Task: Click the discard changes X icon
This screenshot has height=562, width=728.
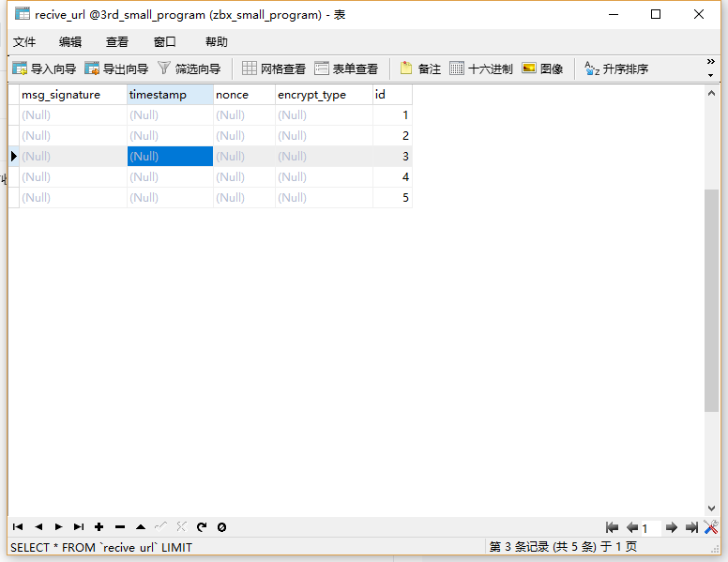Action: tap(181, 526)
